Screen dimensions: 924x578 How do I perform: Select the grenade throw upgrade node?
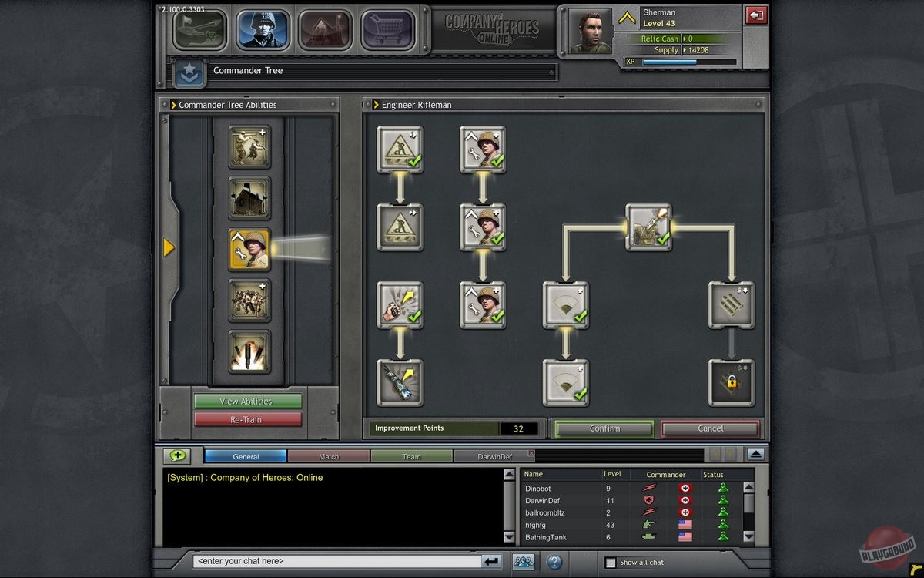400,305
